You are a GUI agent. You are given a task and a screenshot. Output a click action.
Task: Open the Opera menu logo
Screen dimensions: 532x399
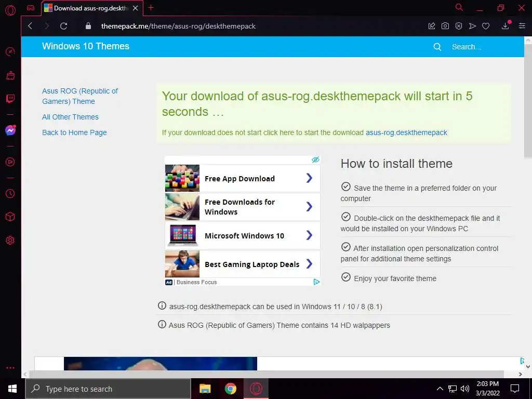[x=10, y=10]
